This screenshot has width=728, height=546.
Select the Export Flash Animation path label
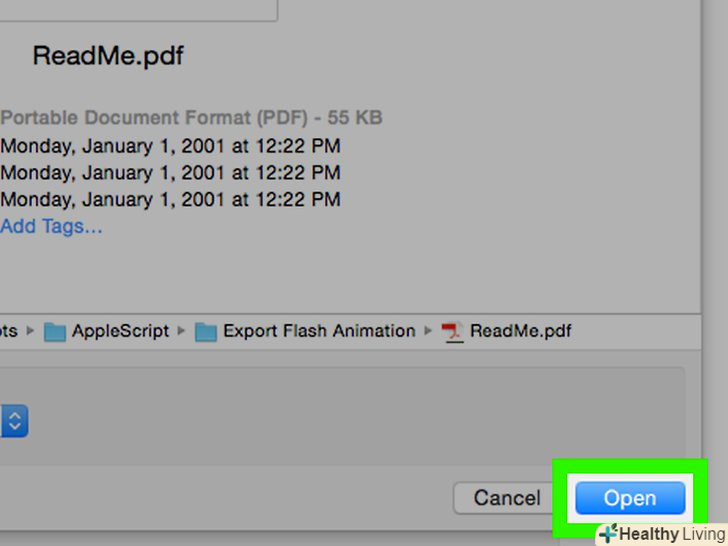[x=319, y=331]
